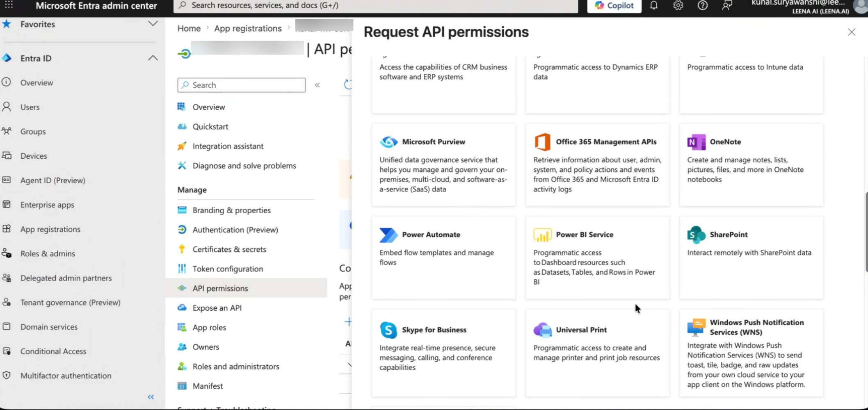
Task: Click Branding & properties icon
Action: point(182,210)
